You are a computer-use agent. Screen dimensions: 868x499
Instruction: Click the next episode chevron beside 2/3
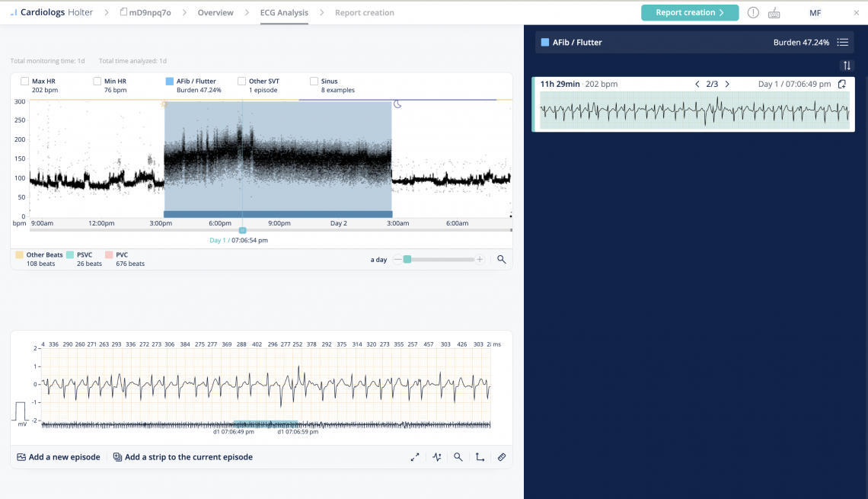coord(727,84)
